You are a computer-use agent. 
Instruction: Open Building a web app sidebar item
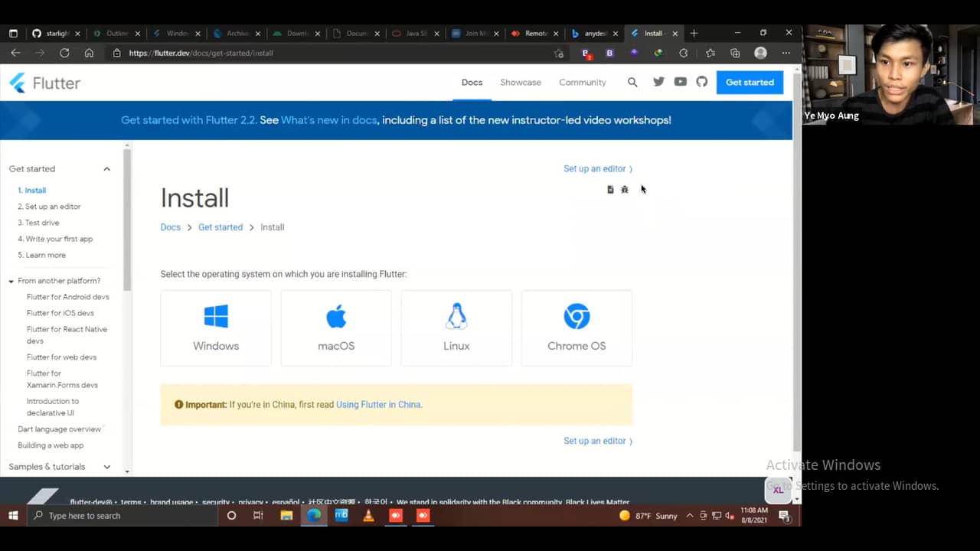51,445
